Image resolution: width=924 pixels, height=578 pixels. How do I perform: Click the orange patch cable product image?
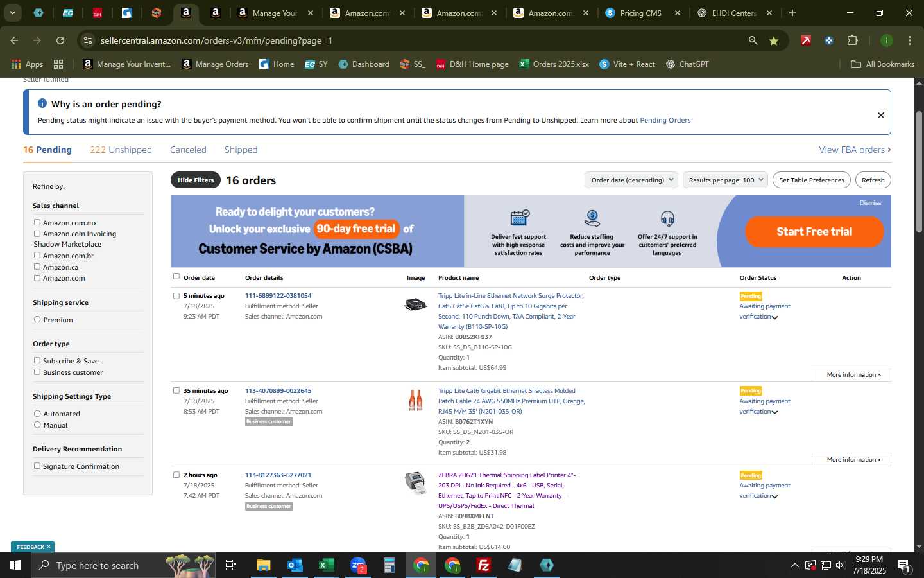coord(415,399)
